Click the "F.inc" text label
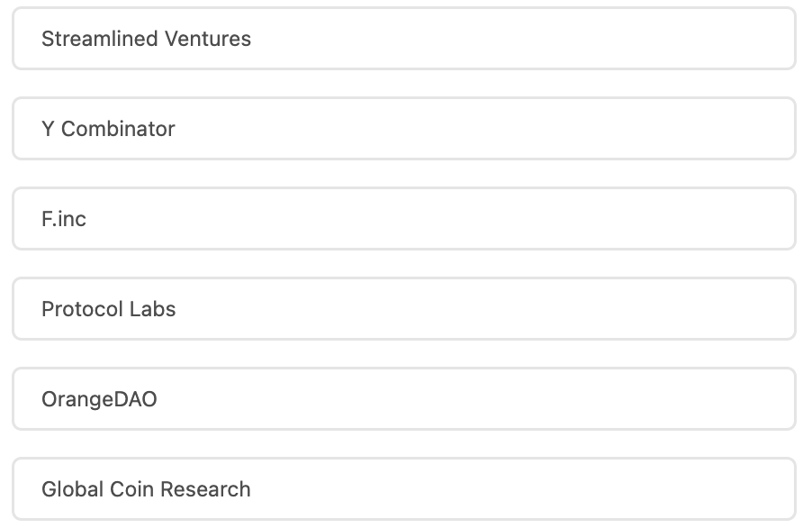Image resolution: width=812 pixels, height=528 pixels. (64, 219)
